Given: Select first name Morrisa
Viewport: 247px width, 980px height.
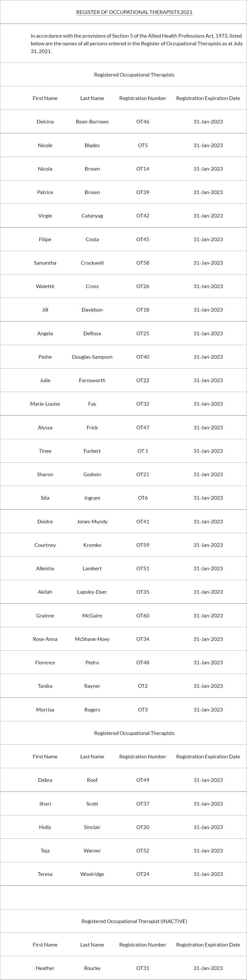Looking at the screenshot, I should pyautogui.click(x=45, y=709).
